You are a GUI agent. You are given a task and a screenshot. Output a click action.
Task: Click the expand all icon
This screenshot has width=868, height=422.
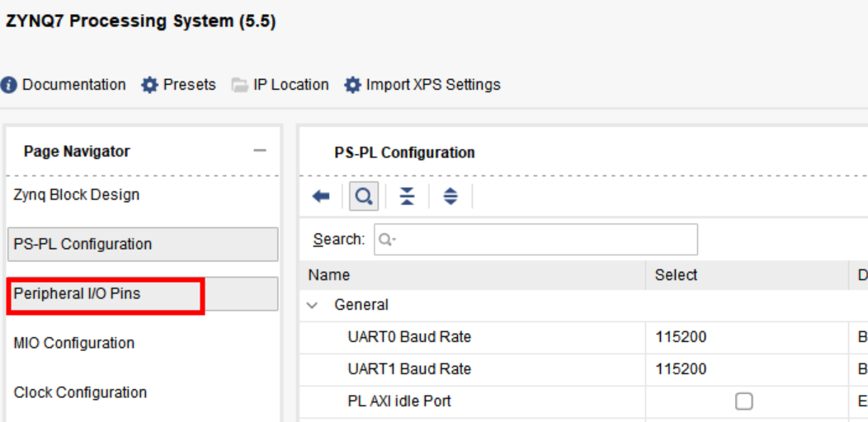(x=451, y=196)
